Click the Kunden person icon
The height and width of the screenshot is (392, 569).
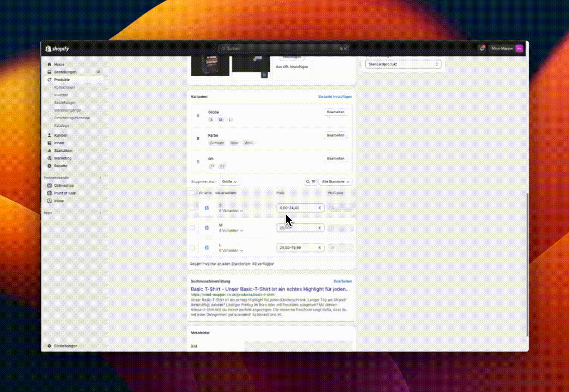[x=50, y=135]
